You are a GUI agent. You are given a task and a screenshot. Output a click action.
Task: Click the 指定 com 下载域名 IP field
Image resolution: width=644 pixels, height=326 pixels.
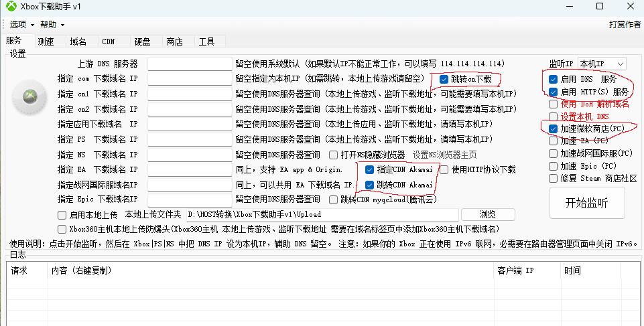pyautogui.click(x=190, y=79)
